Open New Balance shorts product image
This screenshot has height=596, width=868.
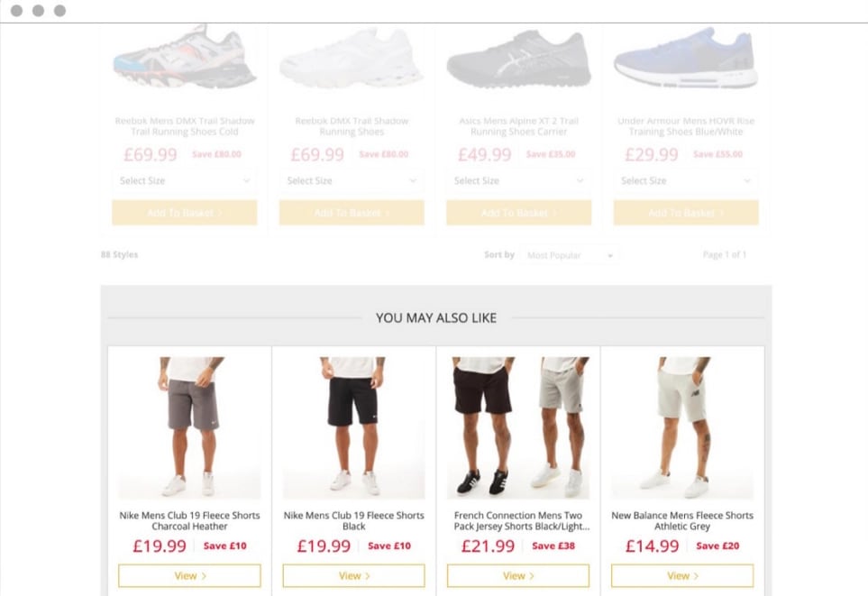point(681,424)
